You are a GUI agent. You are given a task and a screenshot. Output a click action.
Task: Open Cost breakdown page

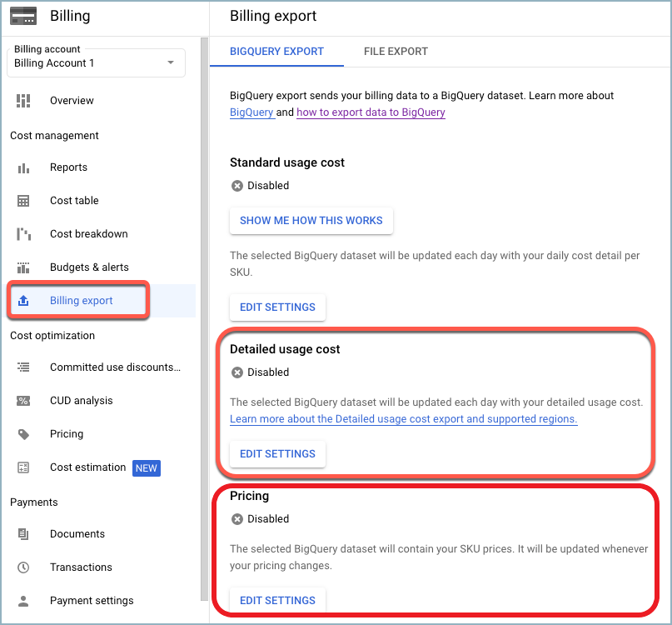[x=89, y=234]
